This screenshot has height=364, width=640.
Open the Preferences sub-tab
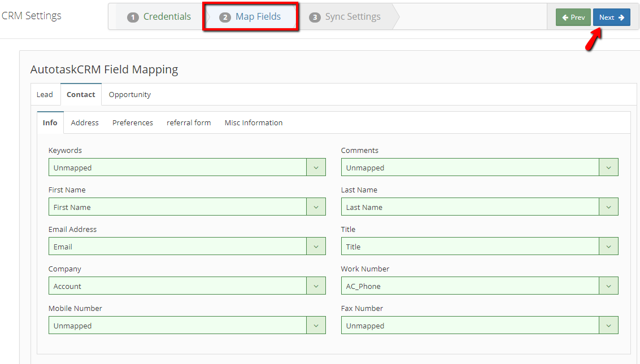click(133, 122)
